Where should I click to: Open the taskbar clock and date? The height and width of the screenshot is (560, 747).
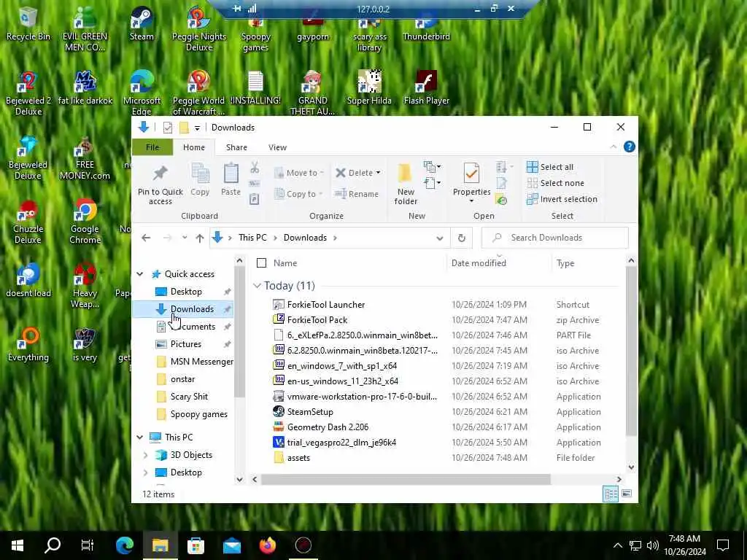tap(684, 545)
